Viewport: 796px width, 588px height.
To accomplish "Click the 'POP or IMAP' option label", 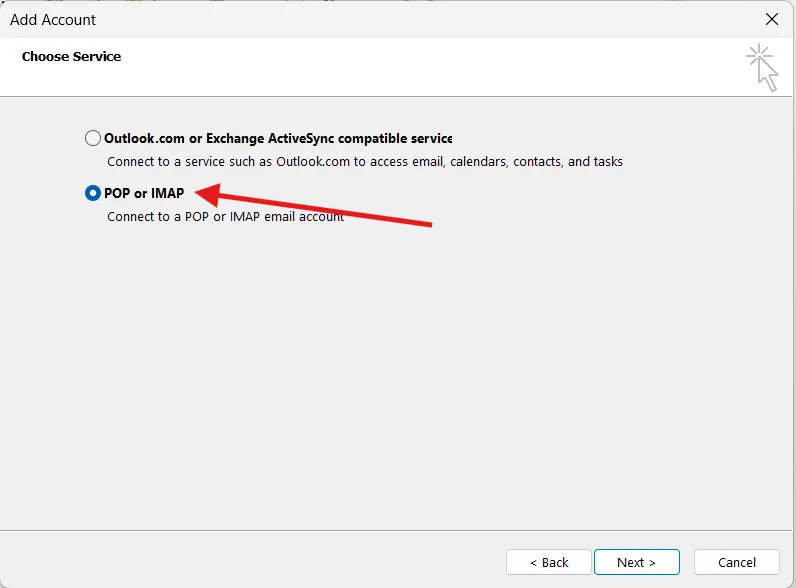I will tap(144, 193).
